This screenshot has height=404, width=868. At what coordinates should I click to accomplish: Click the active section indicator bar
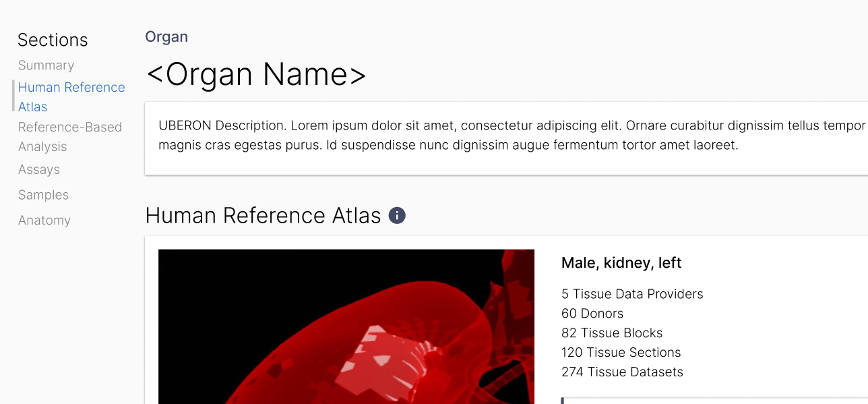click(x=12, y=96)
